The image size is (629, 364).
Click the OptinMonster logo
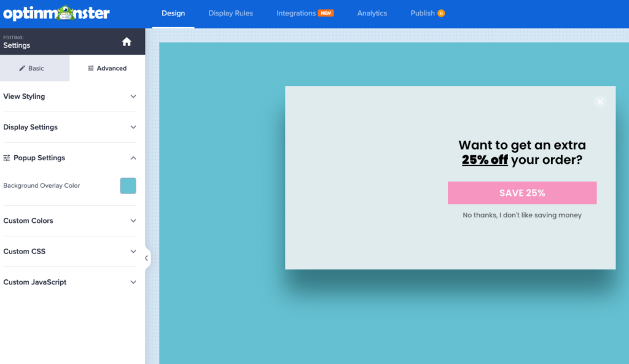coord(57,13)
